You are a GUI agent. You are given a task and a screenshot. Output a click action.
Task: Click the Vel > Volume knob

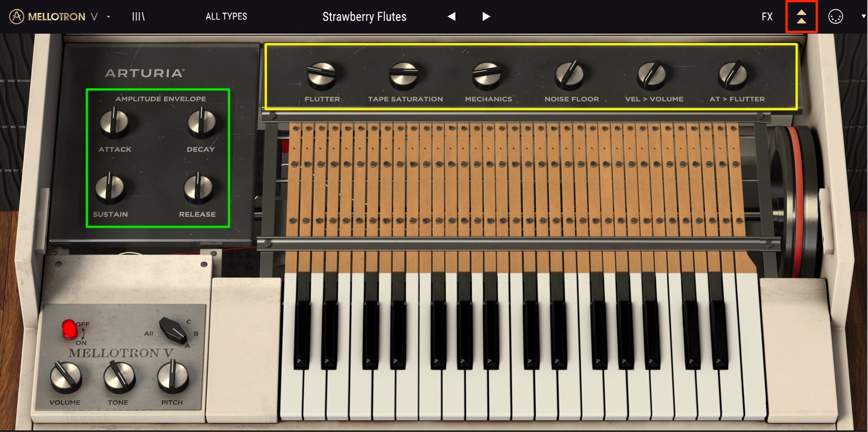click(x=653, y=76)
